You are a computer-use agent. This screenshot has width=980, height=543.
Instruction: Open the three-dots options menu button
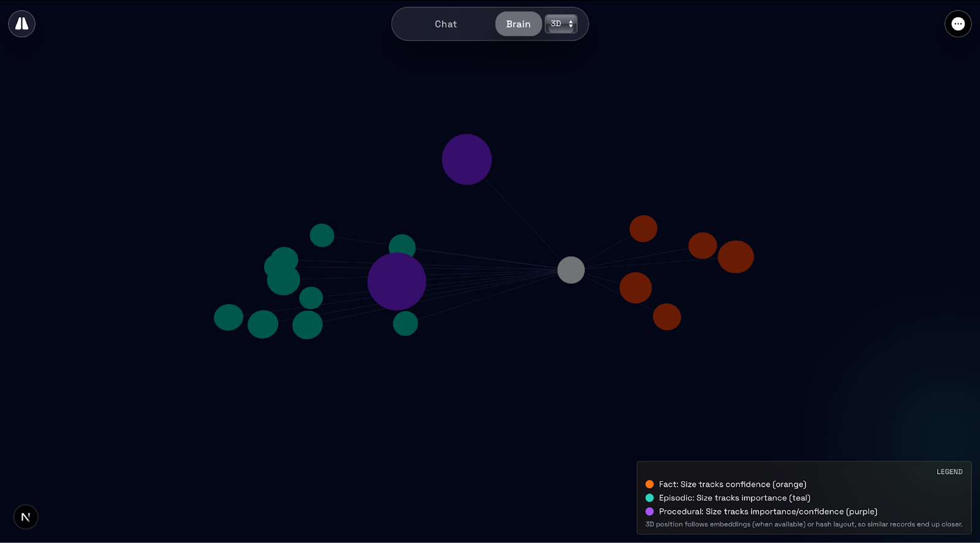(958, 24)
